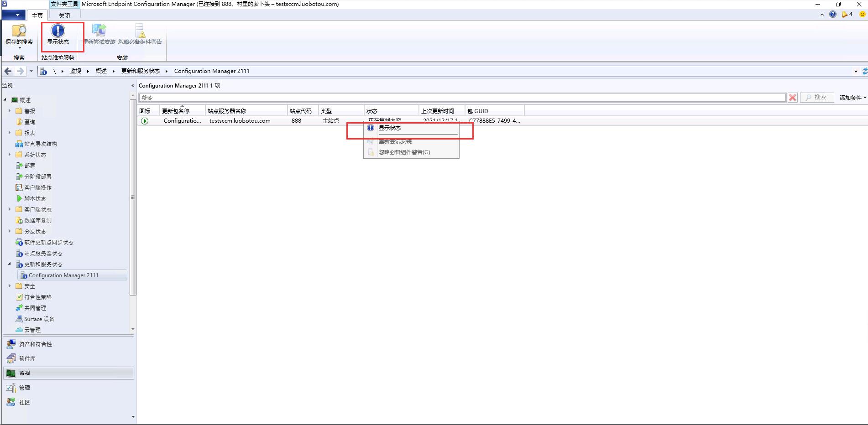Open the 添加条件 dropdown
Viewport: 868px width, 425px height.
tap(852, 98)
